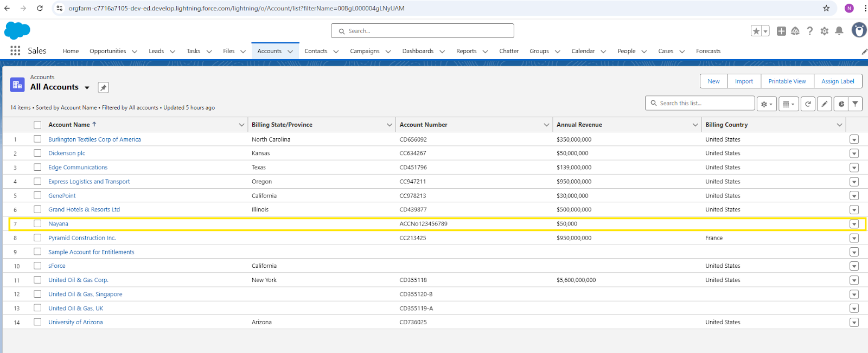Focus the global Search box
Image resolution: width=868 pixels, height=353 pixels.
tap(423, 31)
